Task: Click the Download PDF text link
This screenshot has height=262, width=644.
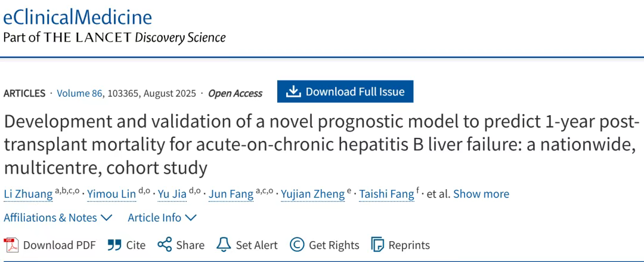Action: tap(59, 245)
